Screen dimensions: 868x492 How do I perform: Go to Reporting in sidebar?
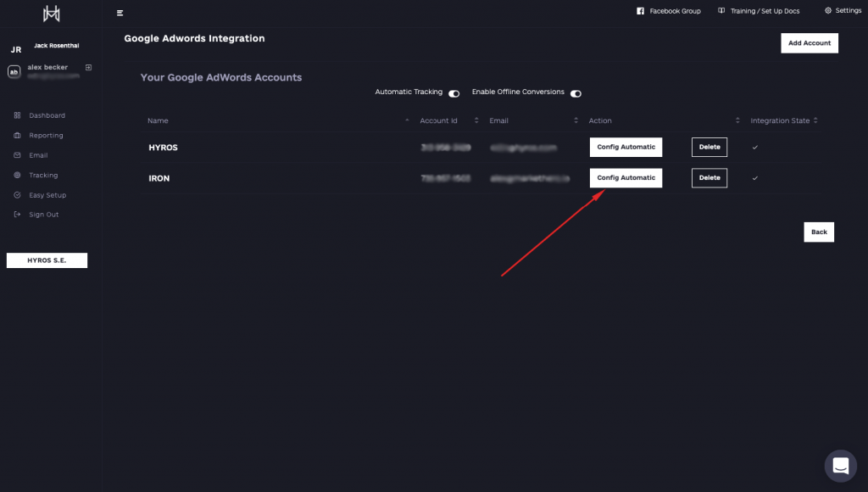46,135
